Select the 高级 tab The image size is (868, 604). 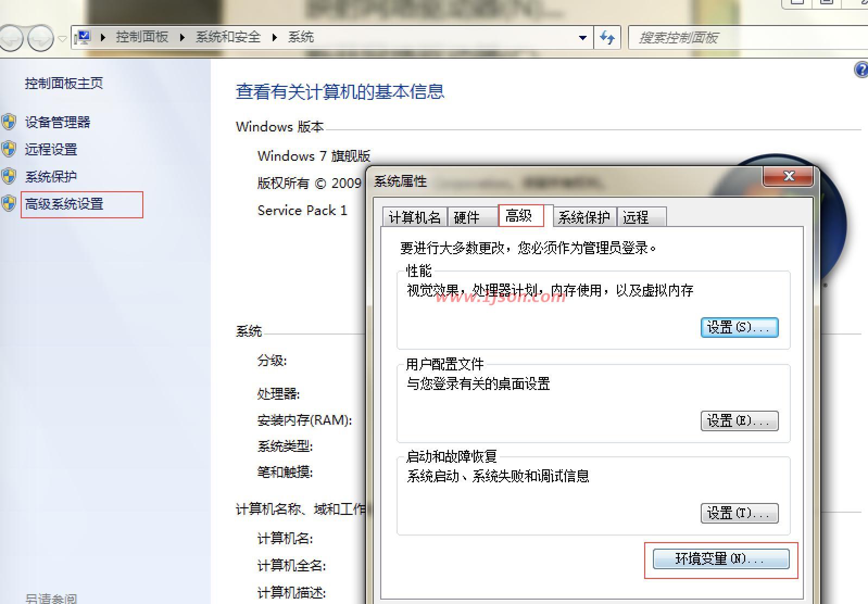(x=520, y=216)
